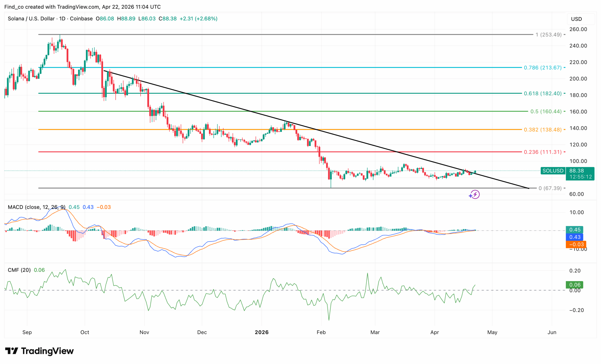This screenshot has height=364, width=601.
Task: Click the TradingView logo
Action: tap(39, 351)
